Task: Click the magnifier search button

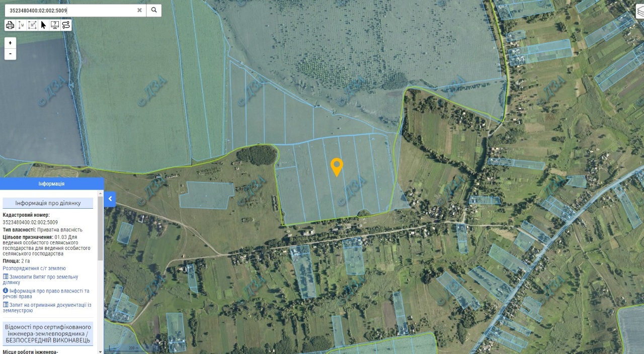Action: [x=154, y=10]
